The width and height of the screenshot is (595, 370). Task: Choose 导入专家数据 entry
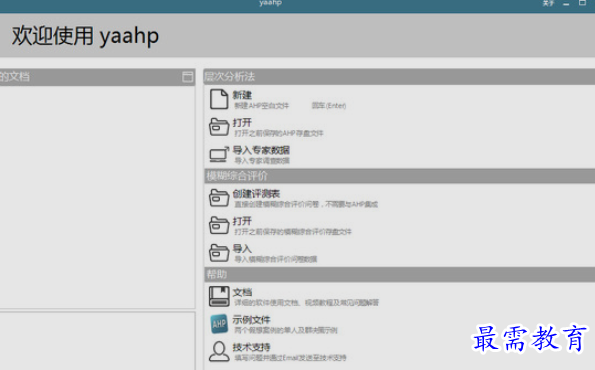[x=261, y=150]
